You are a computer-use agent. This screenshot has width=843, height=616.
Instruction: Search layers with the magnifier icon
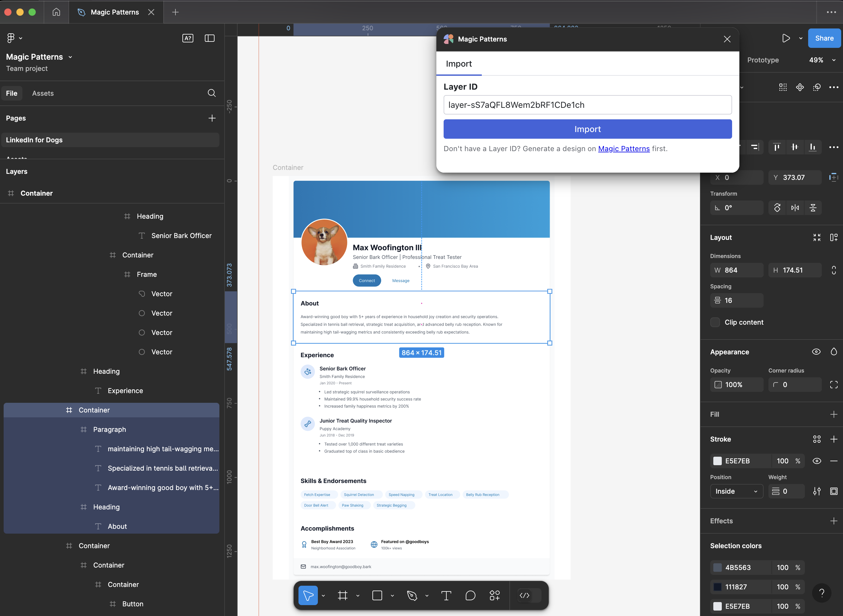212,93
